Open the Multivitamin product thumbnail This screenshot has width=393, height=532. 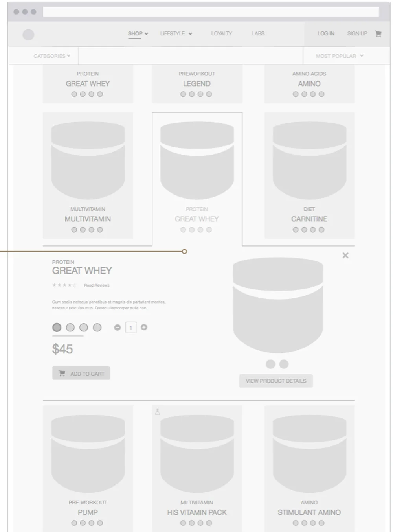[x=88, y=160]
